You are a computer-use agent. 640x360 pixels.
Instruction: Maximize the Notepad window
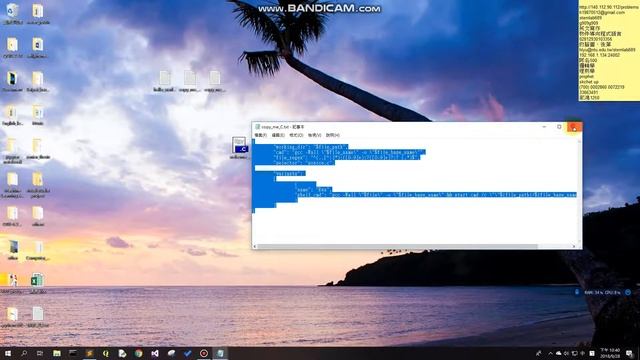(x=559, y=127)
